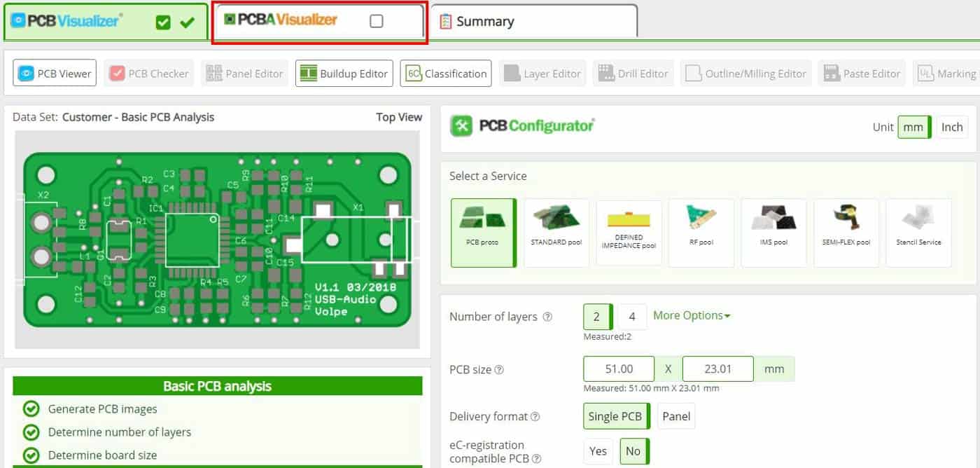Untick the green checkbox in PCB Visualizer tab

[x=163, y=22]
